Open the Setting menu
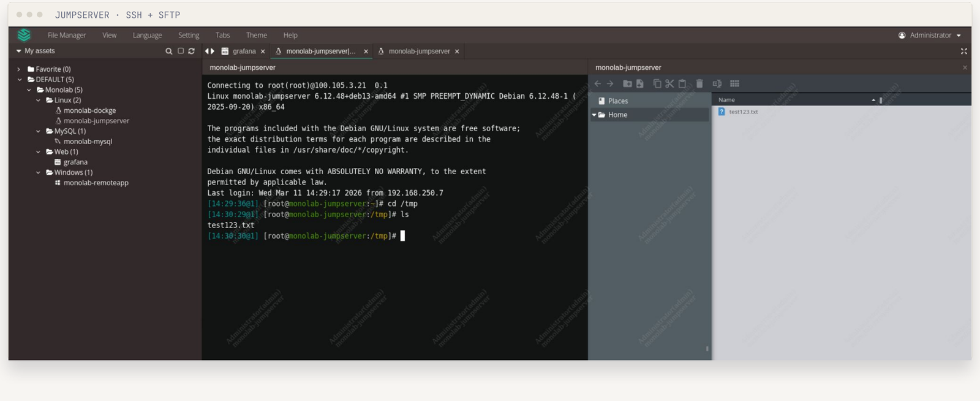The width and height of the screenshot is (980, 401). pos(189,36)
